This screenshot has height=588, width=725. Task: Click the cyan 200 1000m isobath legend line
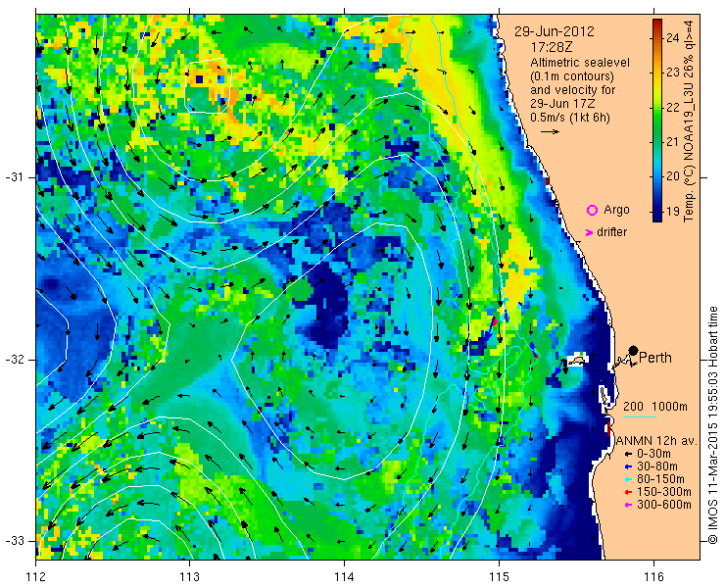(640, 417)
